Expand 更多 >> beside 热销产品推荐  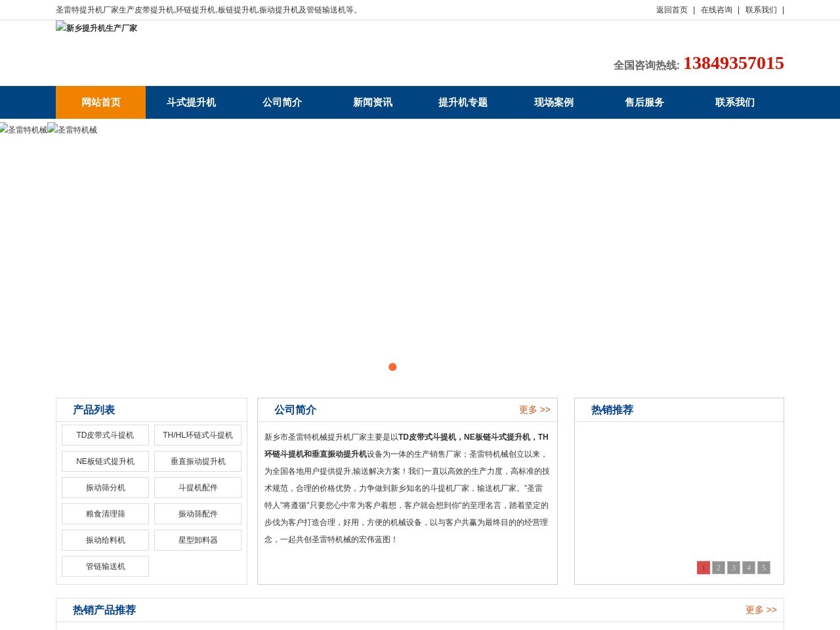click(x=761, y=610)
